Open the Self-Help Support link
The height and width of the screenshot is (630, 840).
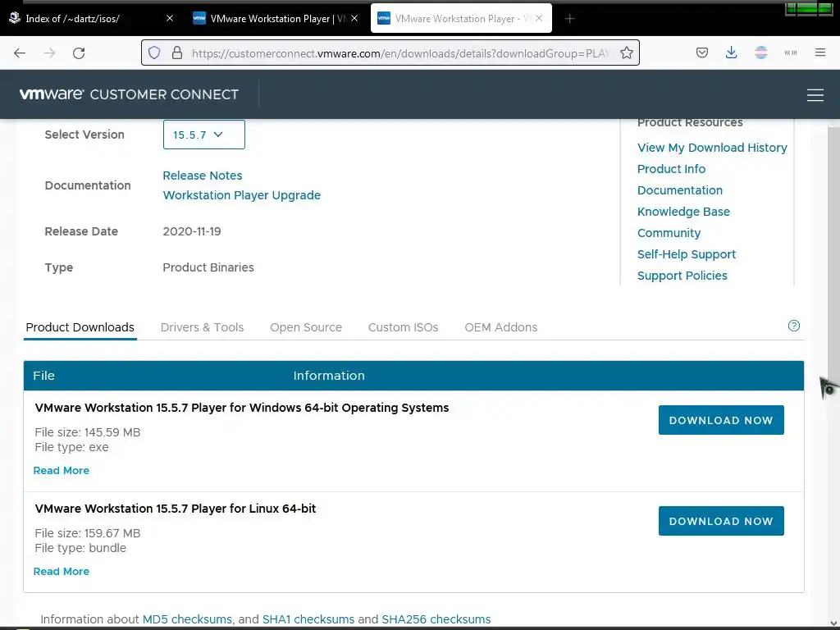687,254
